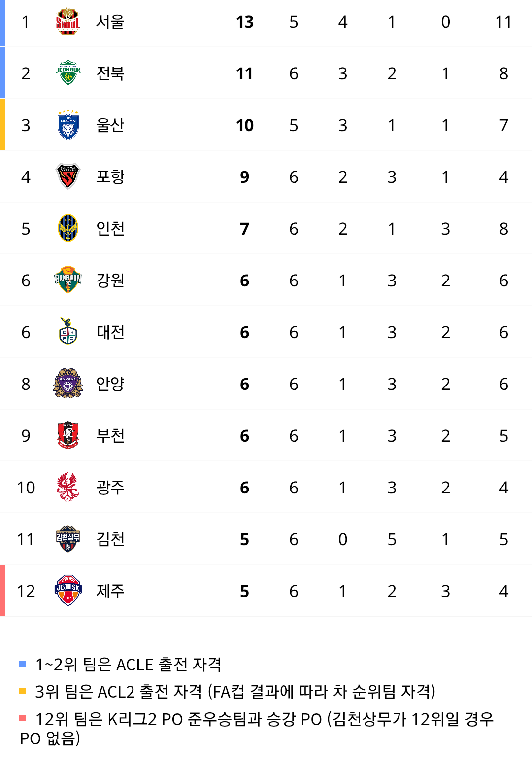This screenshot has height=772, width=532.
Task: Click the Daejeon DHFC crest
Action: (68, 332)
